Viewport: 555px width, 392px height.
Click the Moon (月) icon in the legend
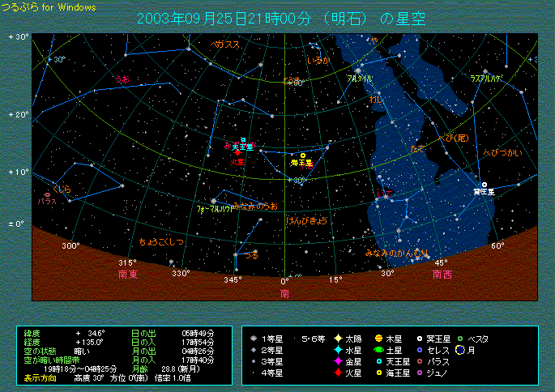[x=459, y=350]
